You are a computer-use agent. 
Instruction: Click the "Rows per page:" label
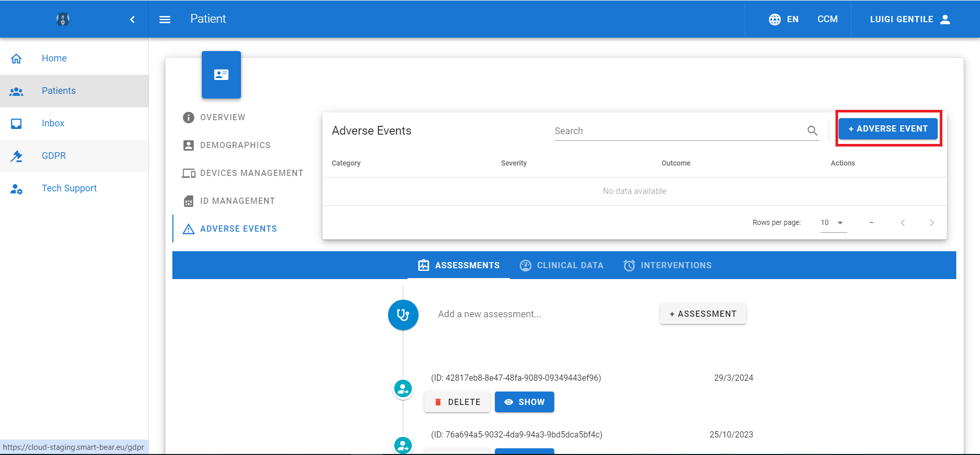pos(777,223)
